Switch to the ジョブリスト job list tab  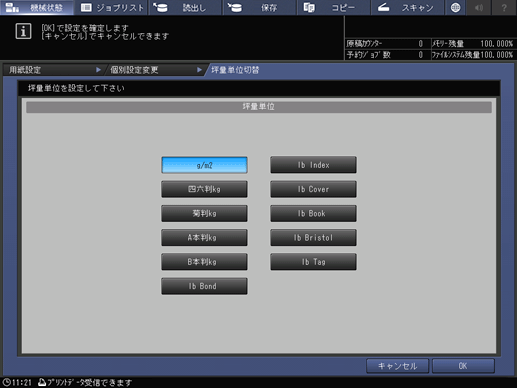[111, 7]
